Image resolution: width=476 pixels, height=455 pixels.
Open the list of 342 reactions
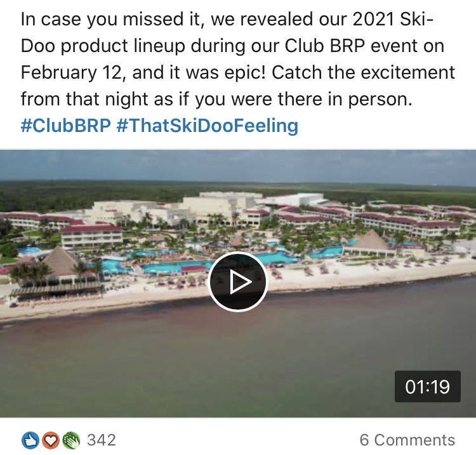click(x=102, y=440)
